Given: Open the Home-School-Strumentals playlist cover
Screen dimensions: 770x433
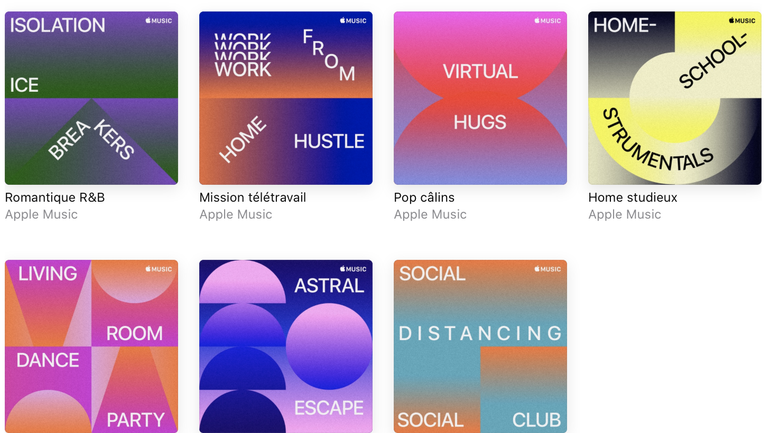Looking at the screenshot, I should pos(674,98).
